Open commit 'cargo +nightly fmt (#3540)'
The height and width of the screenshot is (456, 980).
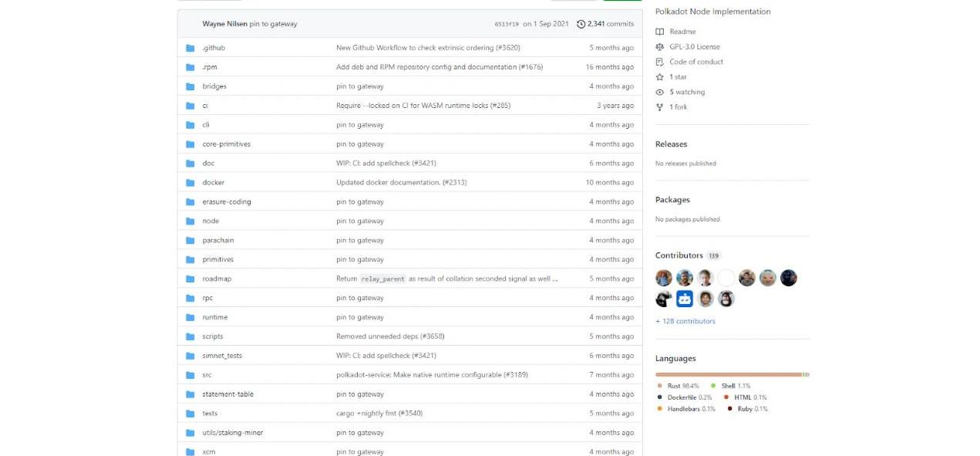[379, 414]
